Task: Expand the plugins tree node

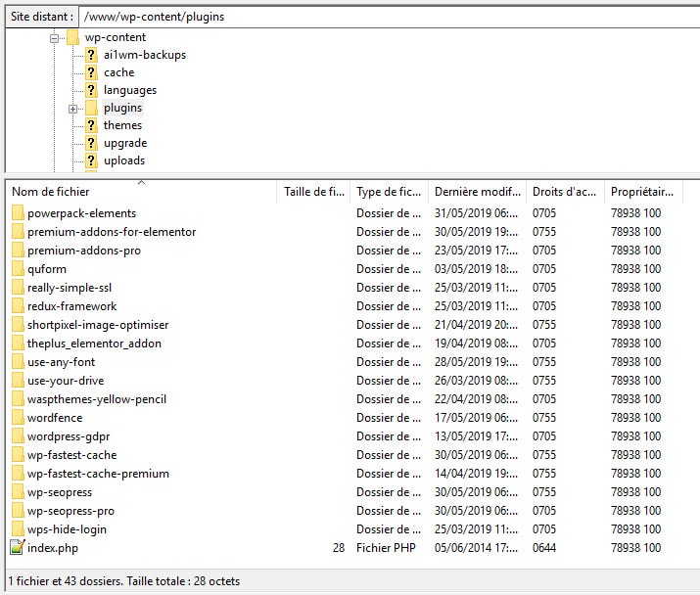Action: (72, 109)
